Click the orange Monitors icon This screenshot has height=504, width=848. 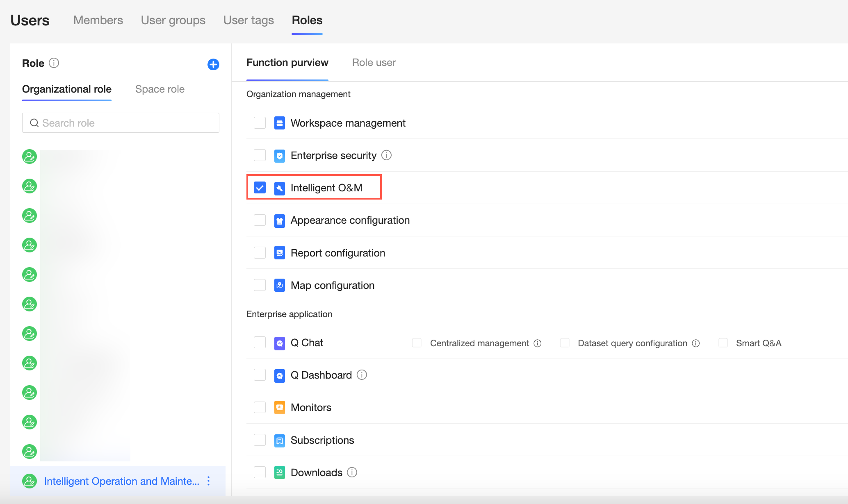click(280, 407)
